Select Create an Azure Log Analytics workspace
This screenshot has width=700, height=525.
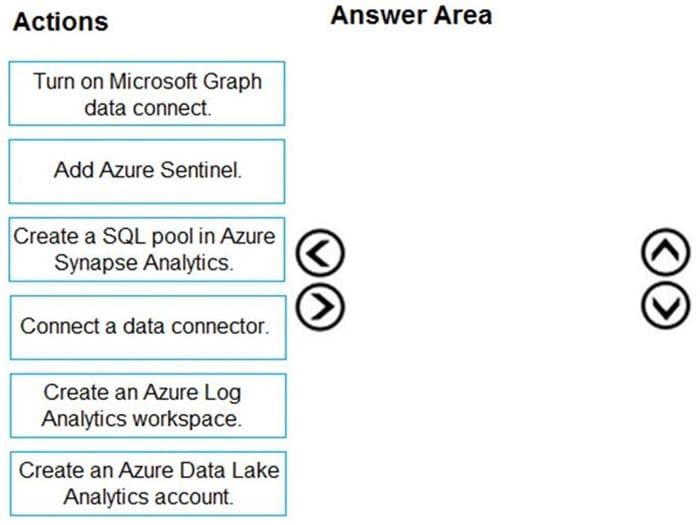click(148, 405)
